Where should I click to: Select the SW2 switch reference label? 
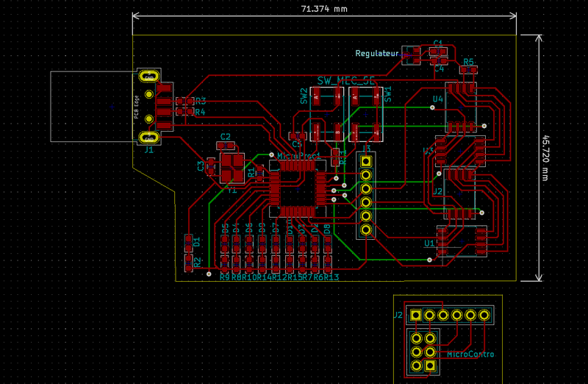click(x=304, y=95)
